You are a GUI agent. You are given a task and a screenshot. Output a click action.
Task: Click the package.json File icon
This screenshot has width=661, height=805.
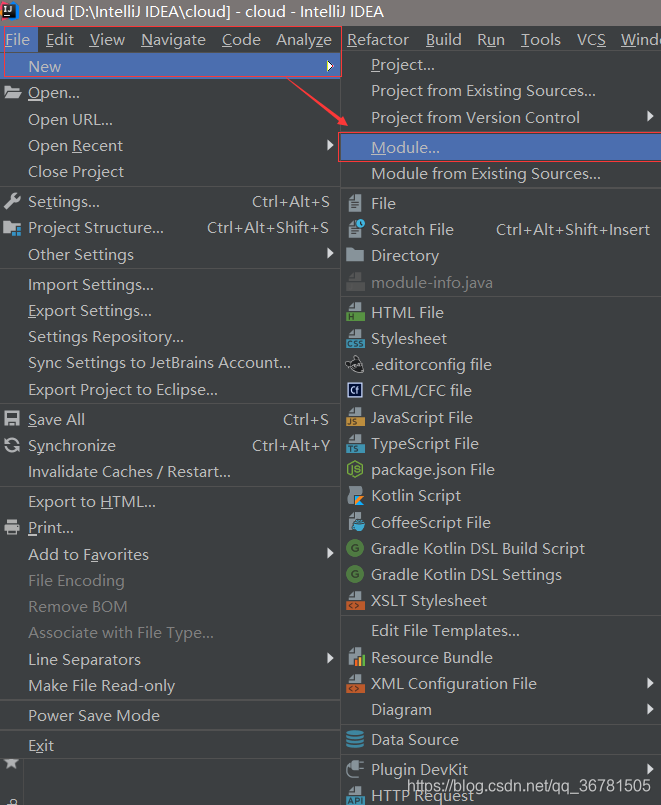pos(355,469)
